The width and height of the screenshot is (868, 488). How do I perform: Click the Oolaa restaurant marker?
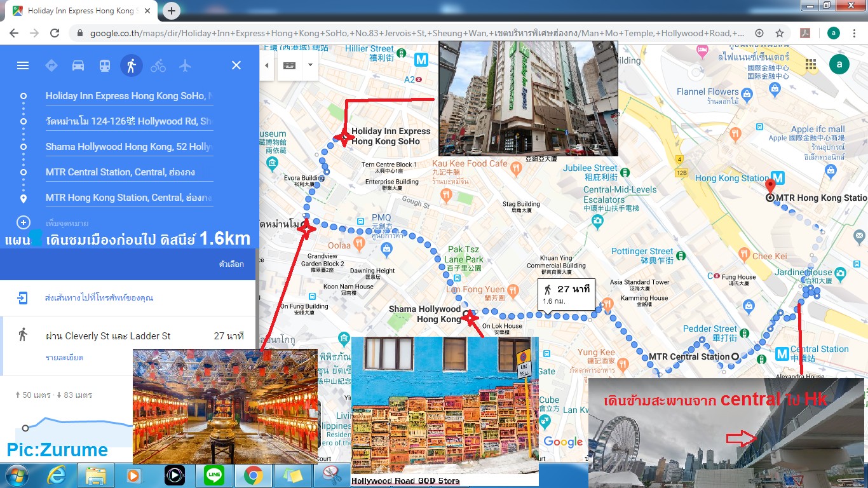point(360,243)
